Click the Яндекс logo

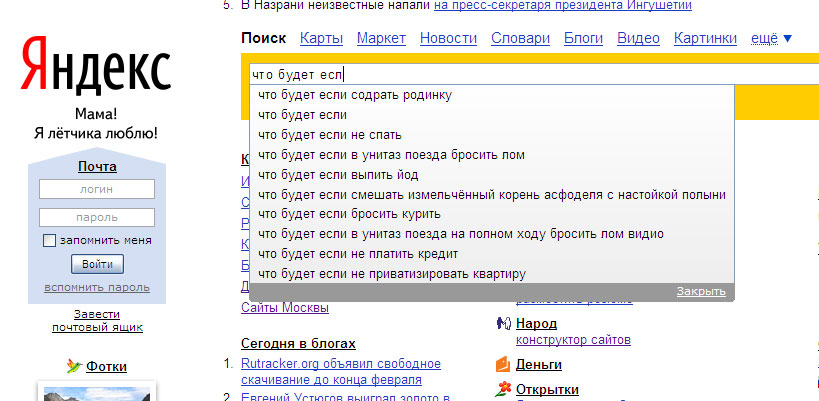(96, 66)
